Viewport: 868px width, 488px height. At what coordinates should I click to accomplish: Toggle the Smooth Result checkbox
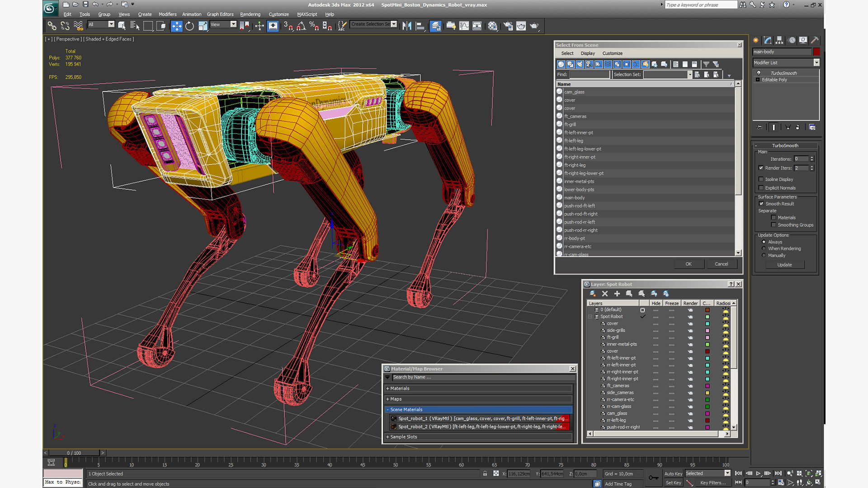[761, 204]
